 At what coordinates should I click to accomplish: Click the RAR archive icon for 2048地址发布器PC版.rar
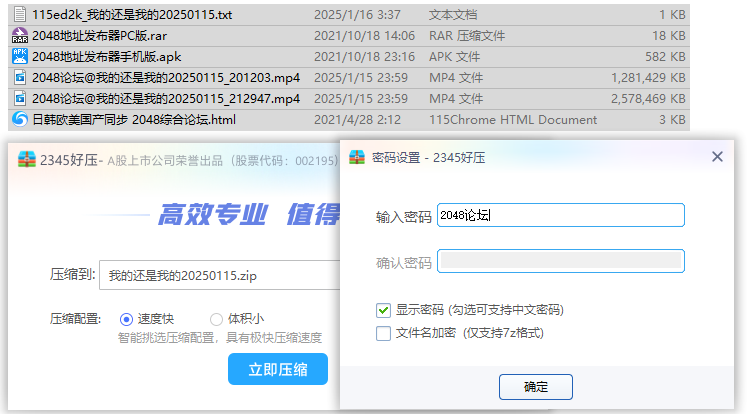(20, 35)
